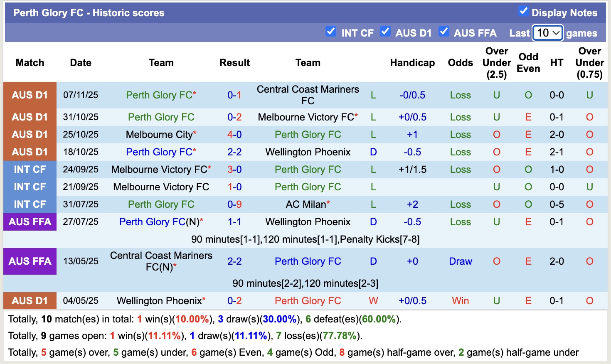Image resolution: width=611 pixels, height=364 pixels.
Task: Uncheck the Display Notes checkbox
Action: coord(524,12)
